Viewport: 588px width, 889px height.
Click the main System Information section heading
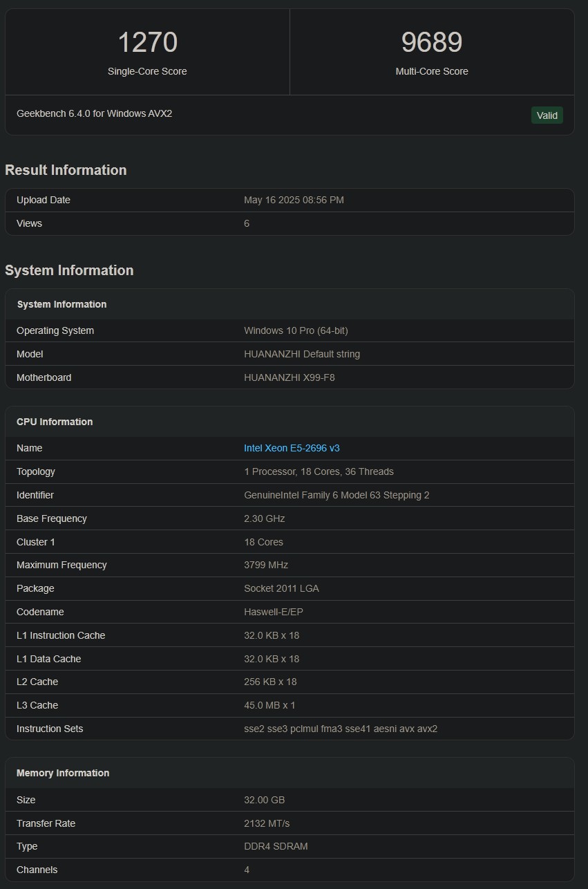69,270
